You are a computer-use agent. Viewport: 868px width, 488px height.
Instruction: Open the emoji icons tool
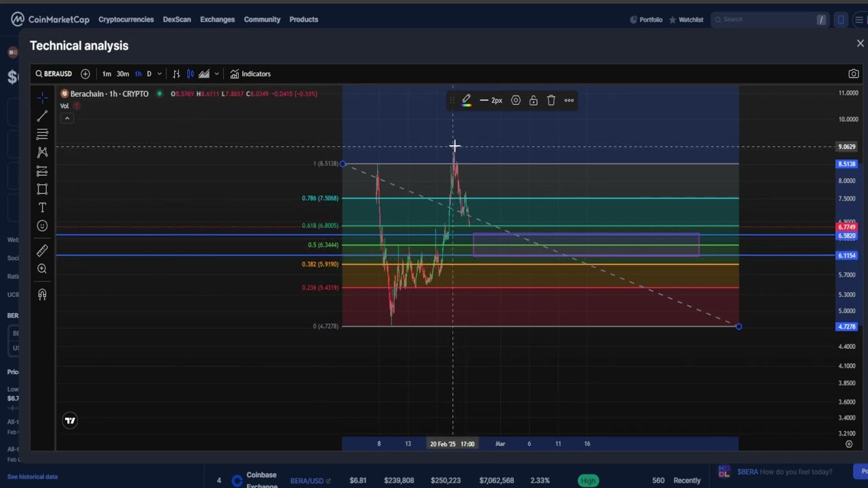[x=42, y=226]
